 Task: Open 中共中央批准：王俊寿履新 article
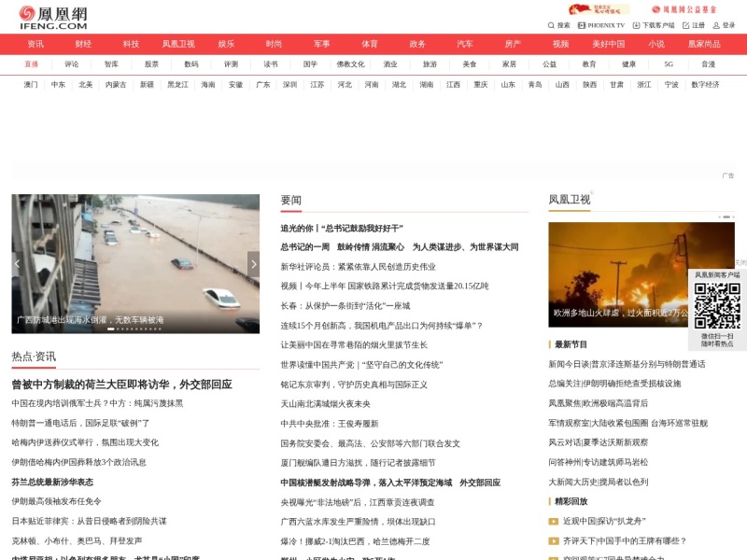point(330,424)
